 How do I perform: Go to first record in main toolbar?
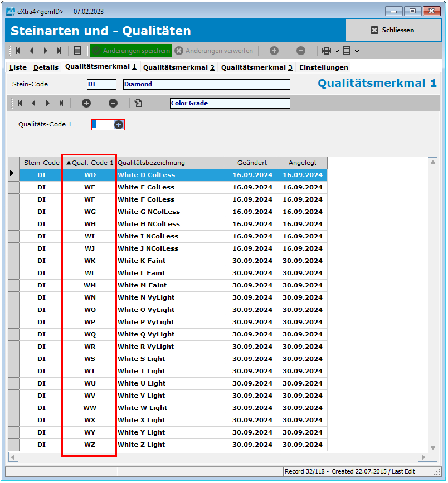point(18,51)
